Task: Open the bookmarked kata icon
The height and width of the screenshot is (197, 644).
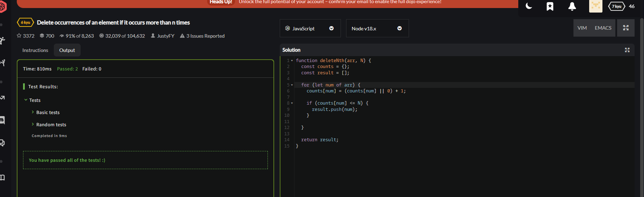Action: [x=550, y=6]
